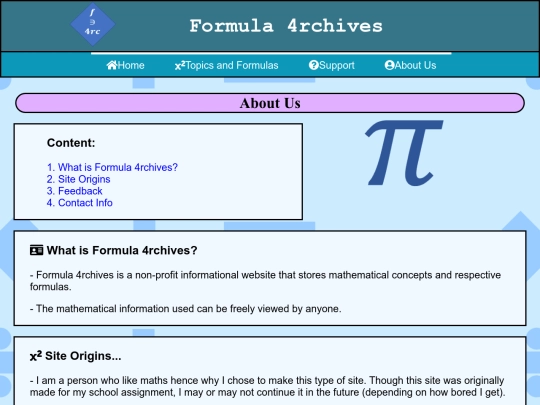Screen dimensions: 540x405
Task: Click the 'Site Origins...' section heading
Action: click(83, 356)
